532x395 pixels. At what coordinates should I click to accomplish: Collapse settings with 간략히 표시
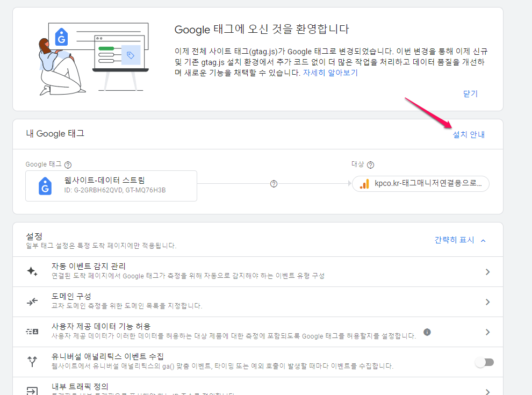(460, 240)
